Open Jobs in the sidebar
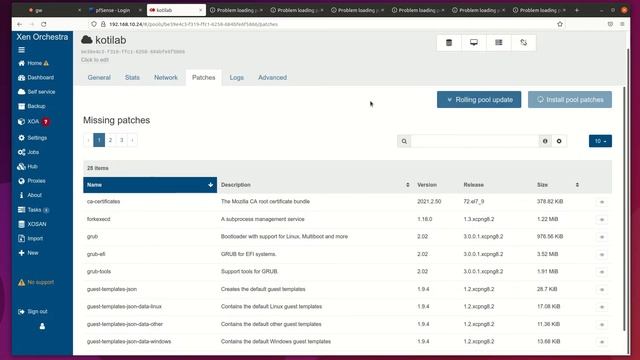Viewport: 640px width, 360px height. [28, 152]
